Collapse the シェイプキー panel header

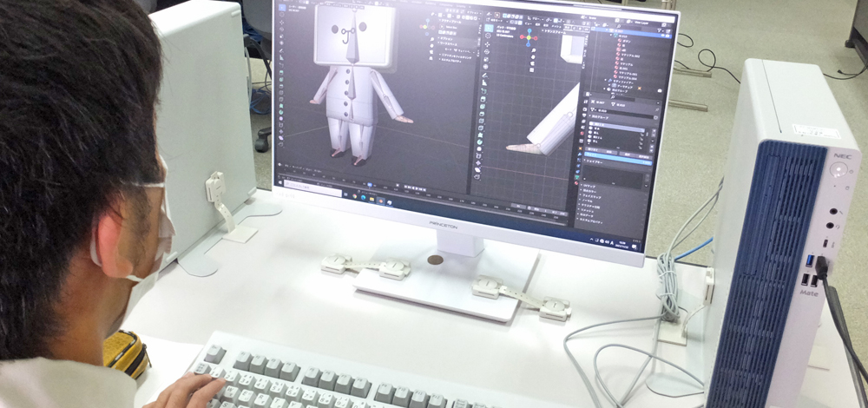pos(594,161)
